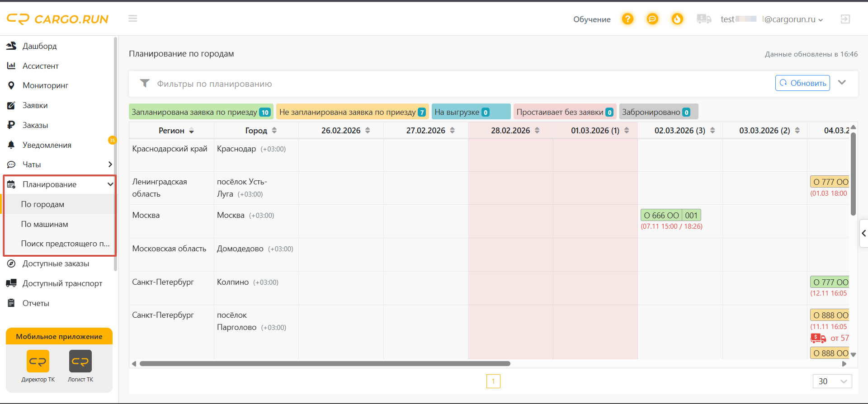Viewport: 868px width, 404px height.
Task: Sort the 02.03.2026 (3) column
Action: coord(712,131)
